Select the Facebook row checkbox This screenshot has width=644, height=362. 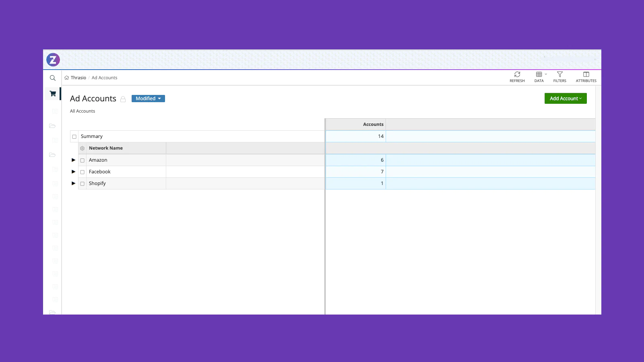tap(83, 172)
